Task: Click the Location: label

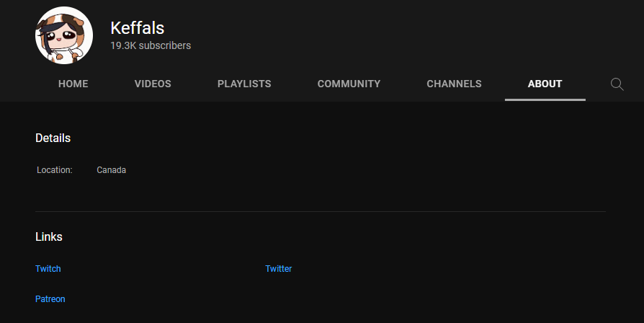Action: (x=55, y=170)
